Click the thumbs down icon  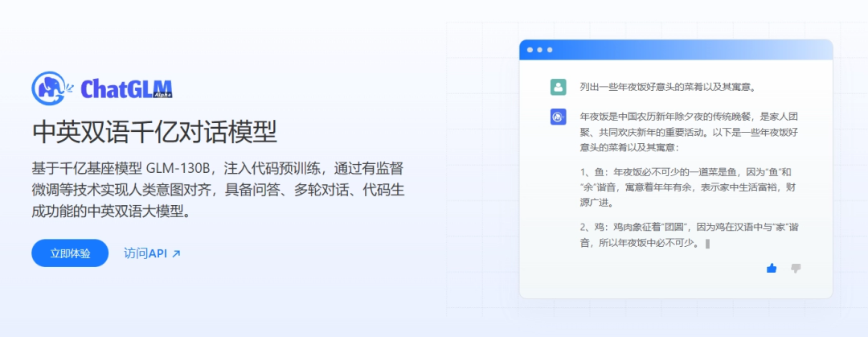coord(796,268)
